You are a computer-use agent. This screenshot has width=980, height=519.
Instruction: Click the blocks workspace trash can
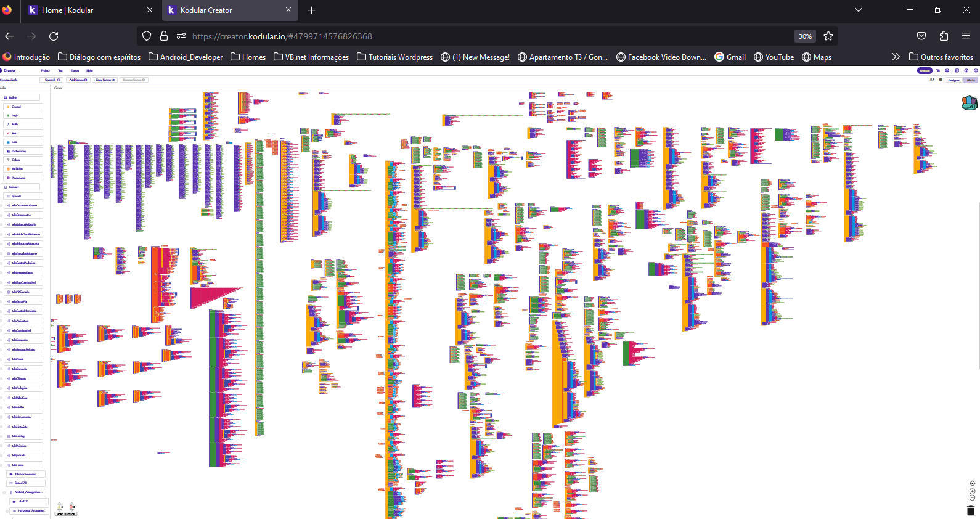(x=971, y=510)
